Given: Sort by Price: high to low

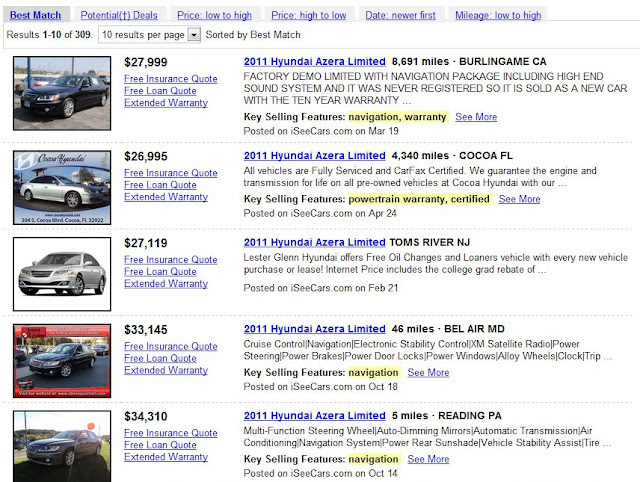Looking at the screenshot, I should point(309,15).
